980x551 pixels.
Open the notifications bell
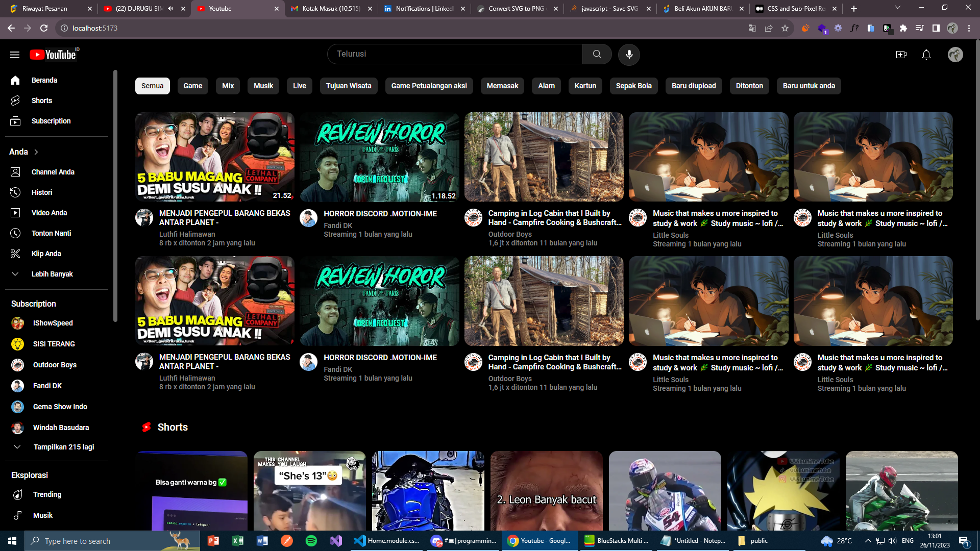point(926,55)
